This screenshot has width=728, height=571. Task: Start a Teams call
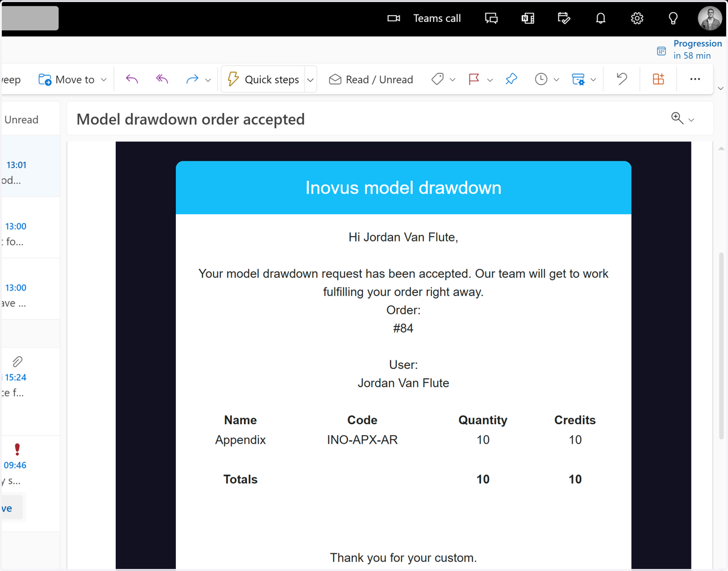click(424, 18)
